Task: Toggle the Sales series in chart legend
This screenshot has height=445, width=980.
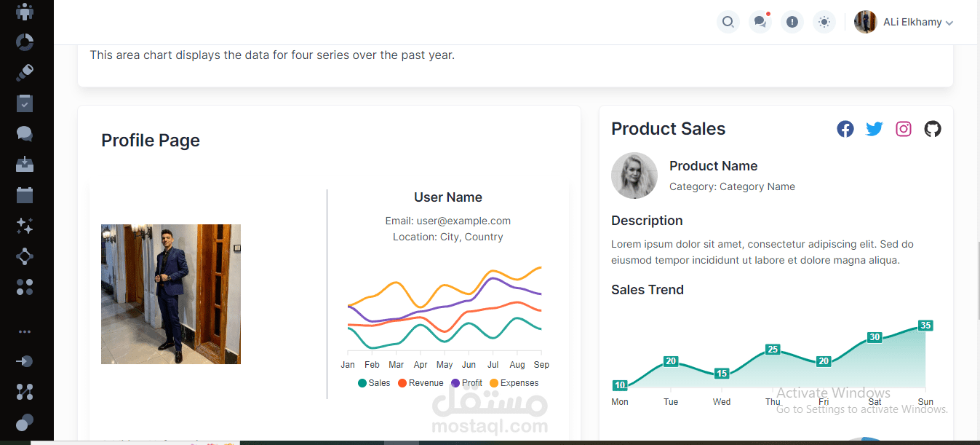Action: [374, 383]
